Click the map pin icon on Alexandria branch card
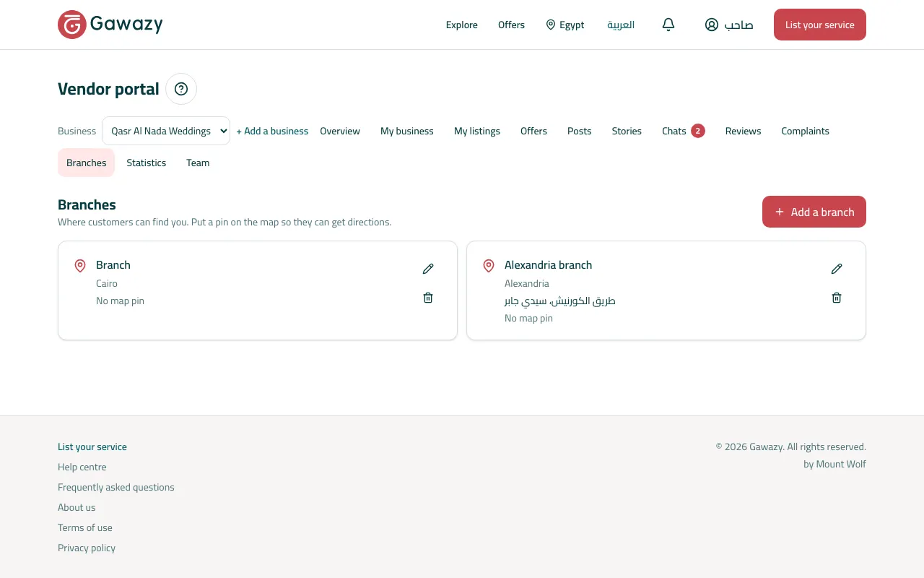 tap(489, 266)
